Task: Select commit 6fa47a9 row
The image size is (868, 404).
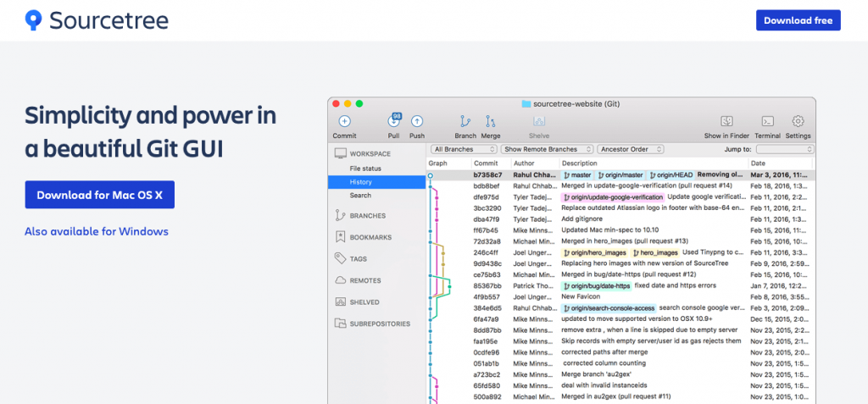Action: (620, 318)
